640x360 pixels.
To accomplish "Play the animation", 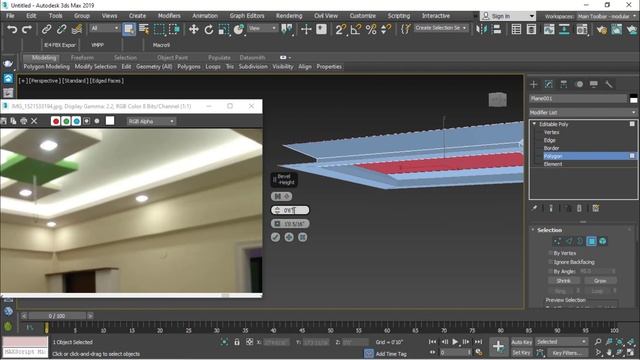I will click(455, 342).
